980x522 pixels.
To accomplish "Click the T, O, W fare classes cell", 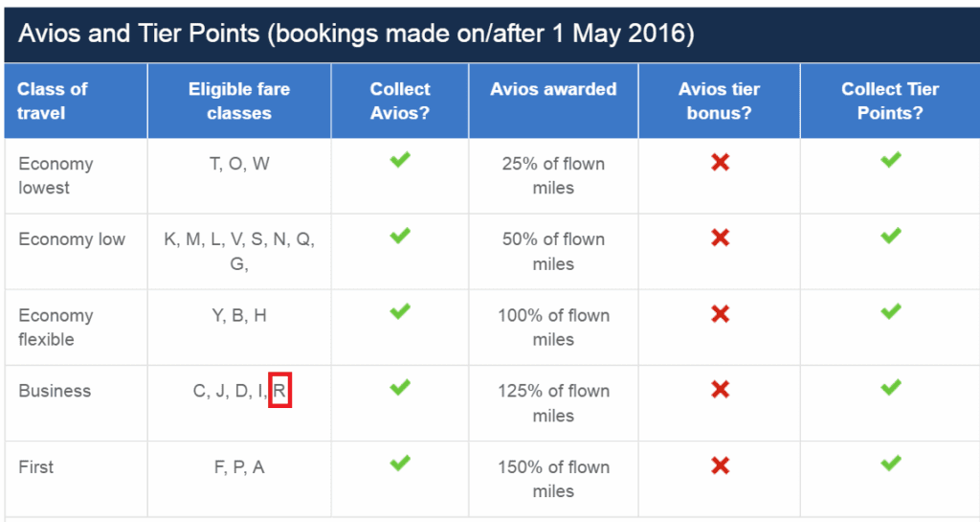I will [239, 175].
